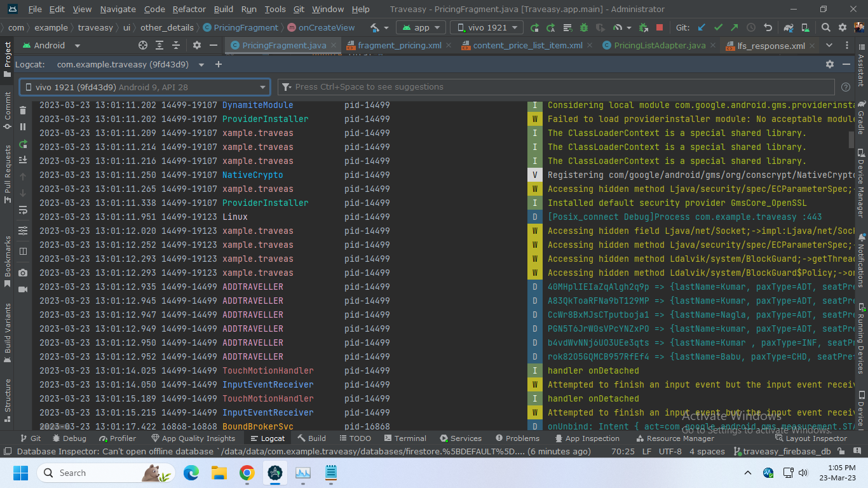Click Git commit green checkmark icon
868x488 pixels.
click(x=718, y=28)
